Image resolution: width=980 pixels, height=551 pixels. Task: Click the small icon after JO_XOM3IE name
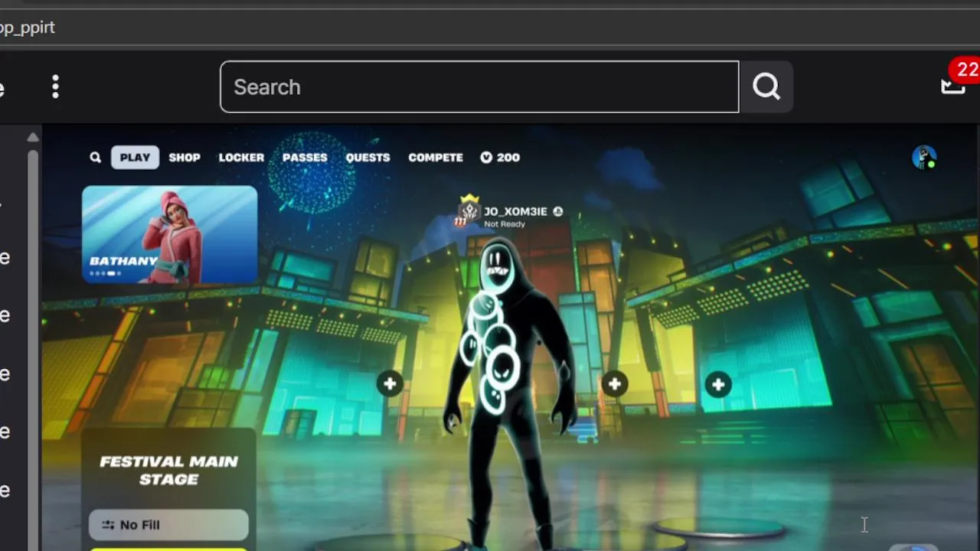click(557, 211)
